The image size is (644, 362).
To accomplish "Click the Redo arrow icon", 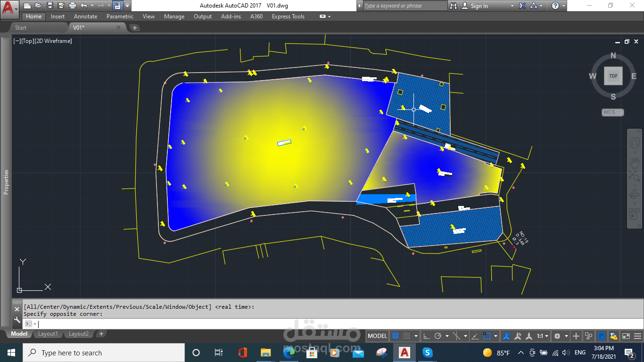I will [100, 6].
